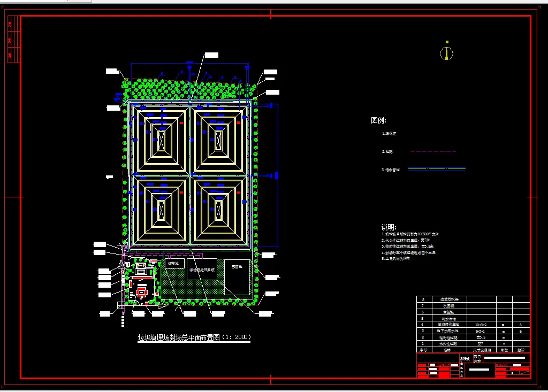548x392 pixels.
Task: Click the large rectangle right of treatment system
Action: pyautogui.click(x=237, y=277)
